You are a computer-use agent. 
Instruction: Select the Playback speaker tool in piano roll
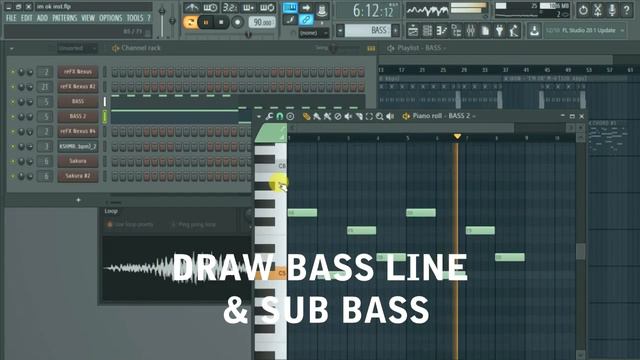[x=390, y=116]
